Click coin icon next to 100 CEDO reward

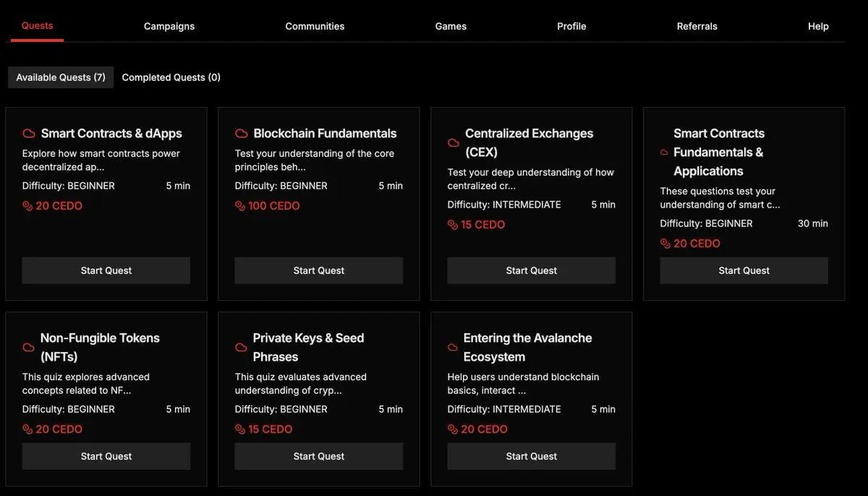[x=240, y=206]
